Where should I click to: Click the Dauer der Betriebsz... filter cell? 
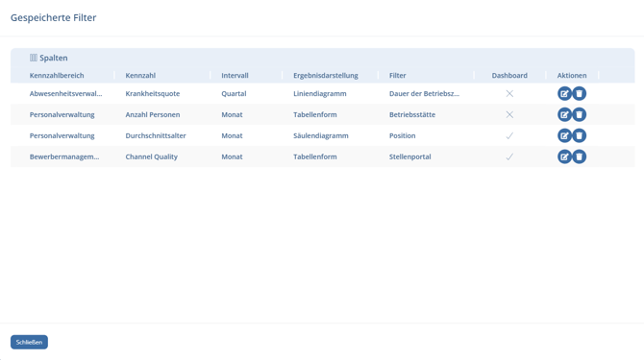[x=424, y=93]
